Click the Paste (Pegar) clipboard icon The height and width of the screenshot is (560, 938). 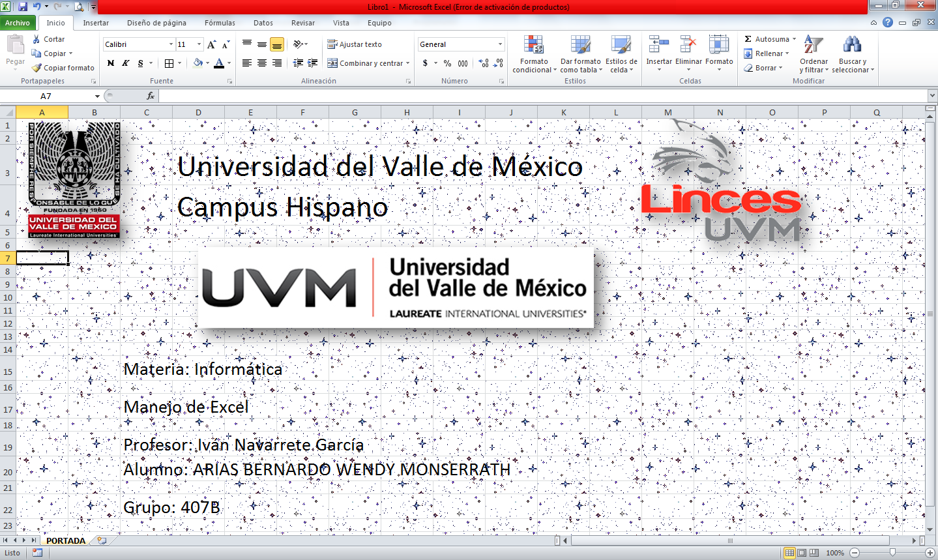[15, 45]
